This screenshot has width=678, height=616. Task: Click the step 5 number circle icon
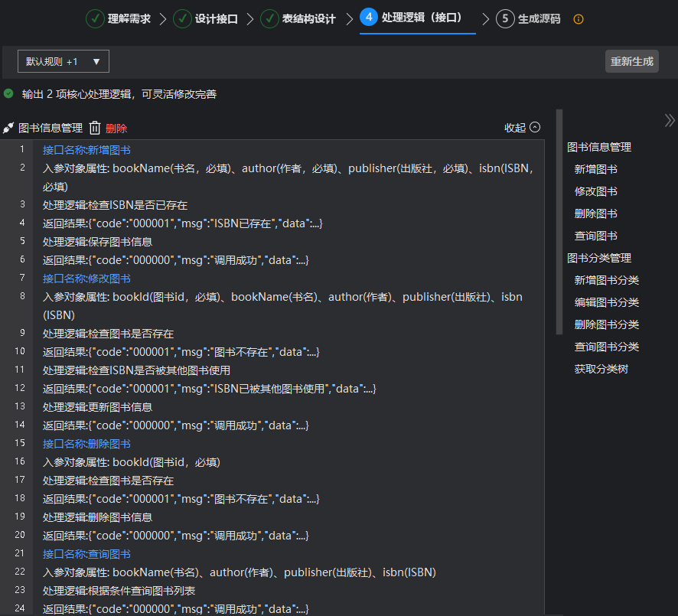[505, 18]
